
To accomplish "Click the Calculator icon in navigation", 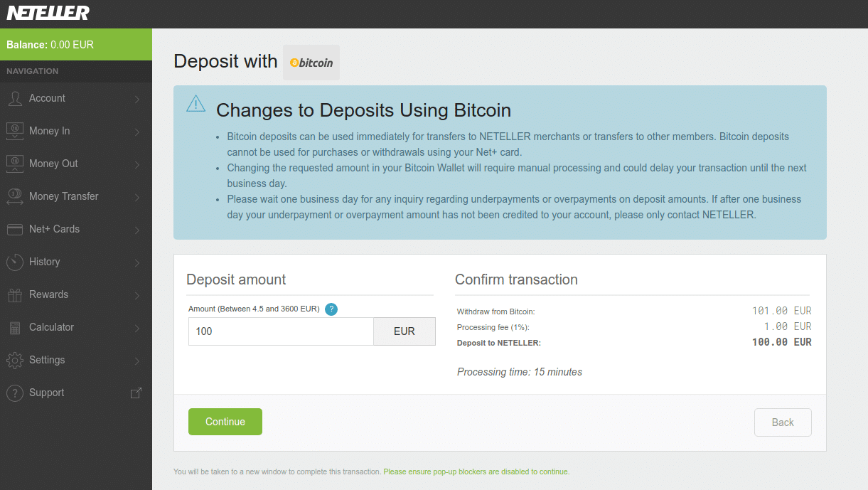I will coord(15,327).
